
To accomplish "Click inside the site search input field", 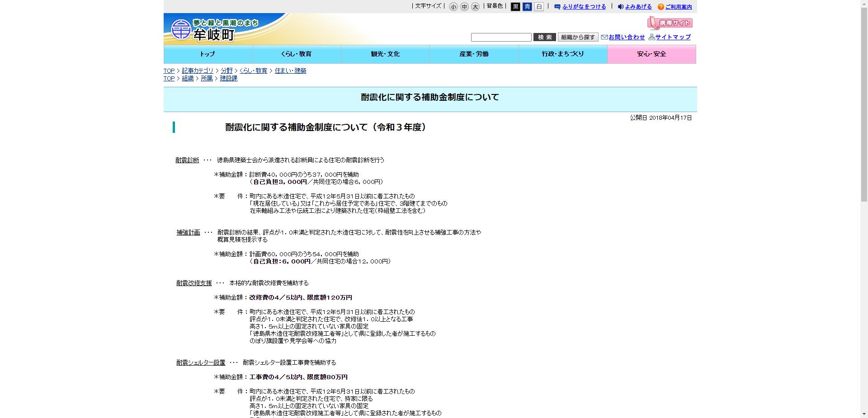I will [501, 37].
